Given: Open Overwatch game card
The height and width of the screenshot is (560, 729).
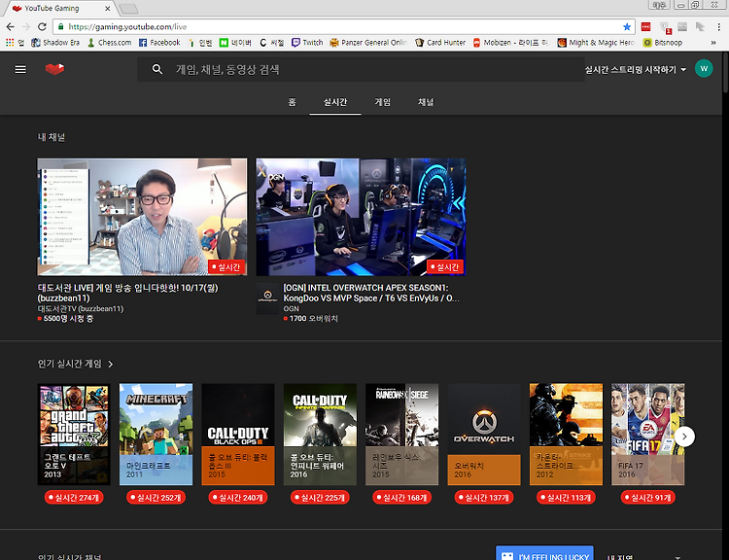Looking at the screenshot, I should (484, 434).
